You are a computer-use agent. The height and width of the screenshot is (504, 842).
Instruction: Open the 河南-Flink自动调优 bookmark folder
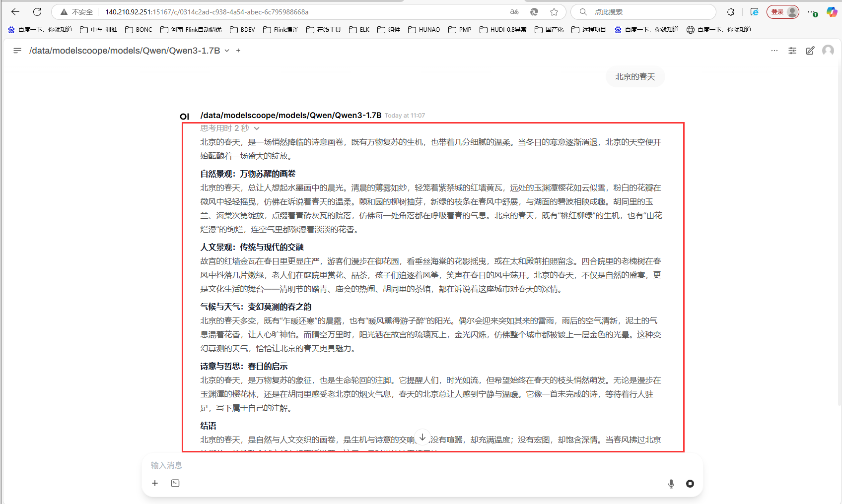(191, 30)
